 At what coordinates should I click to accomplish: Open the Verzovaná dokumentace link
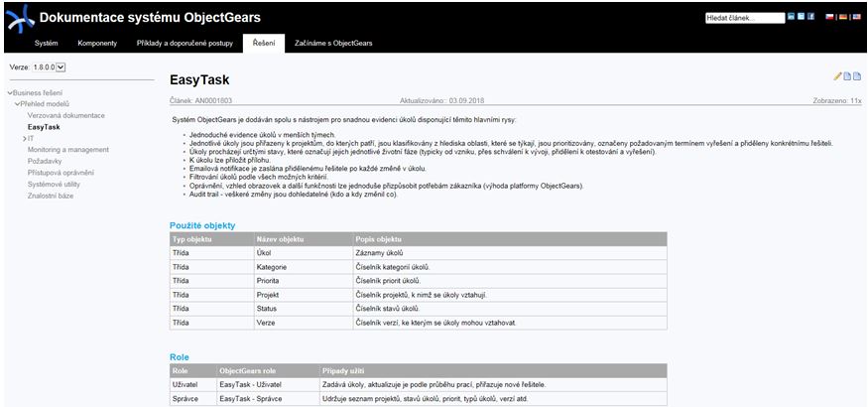tap(65, 116)
